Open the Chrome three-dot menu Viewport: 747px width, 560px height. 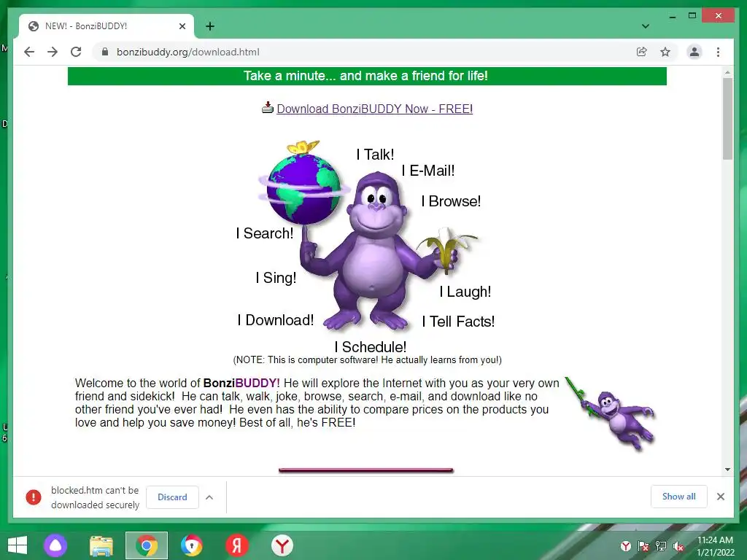pos(718,52)
